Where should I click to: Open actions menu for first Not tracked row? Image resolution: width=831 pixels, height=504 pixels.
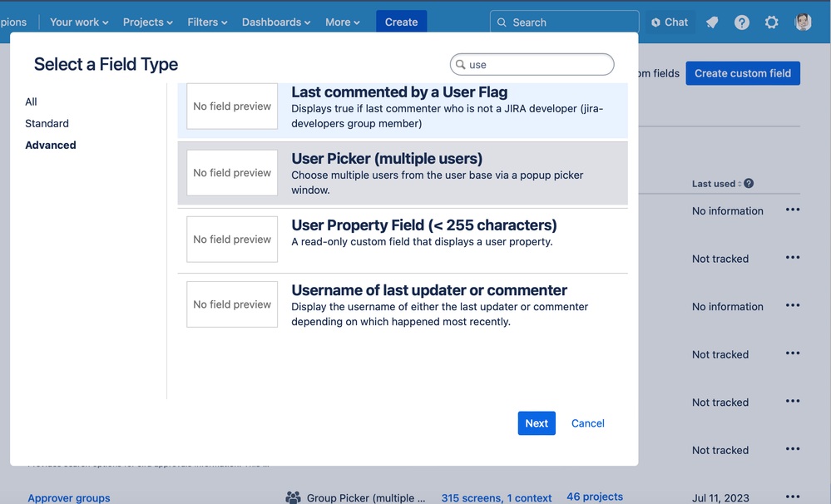792,258
